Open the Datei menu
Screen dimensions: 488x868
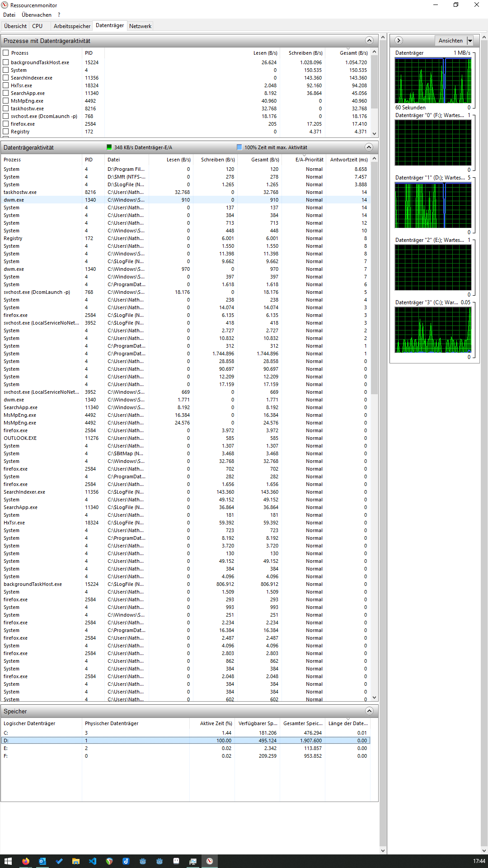(x=9, y=15)
